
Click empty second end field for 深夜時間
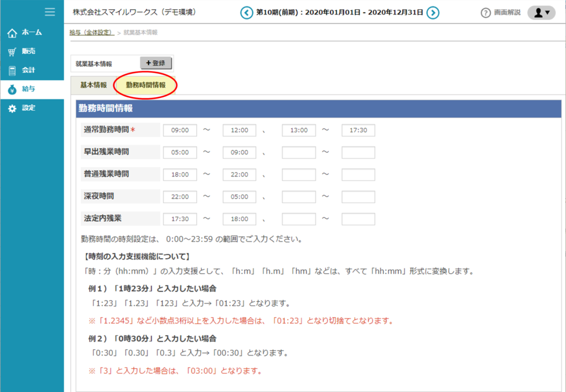point(358,197)
